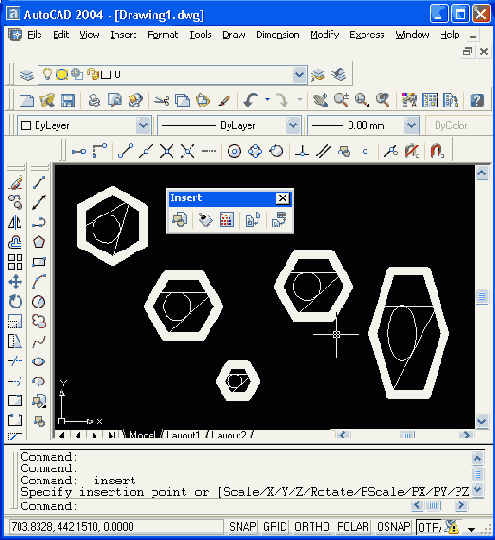Click drawing horizontal scrollbar right arrow

[466, 435]
